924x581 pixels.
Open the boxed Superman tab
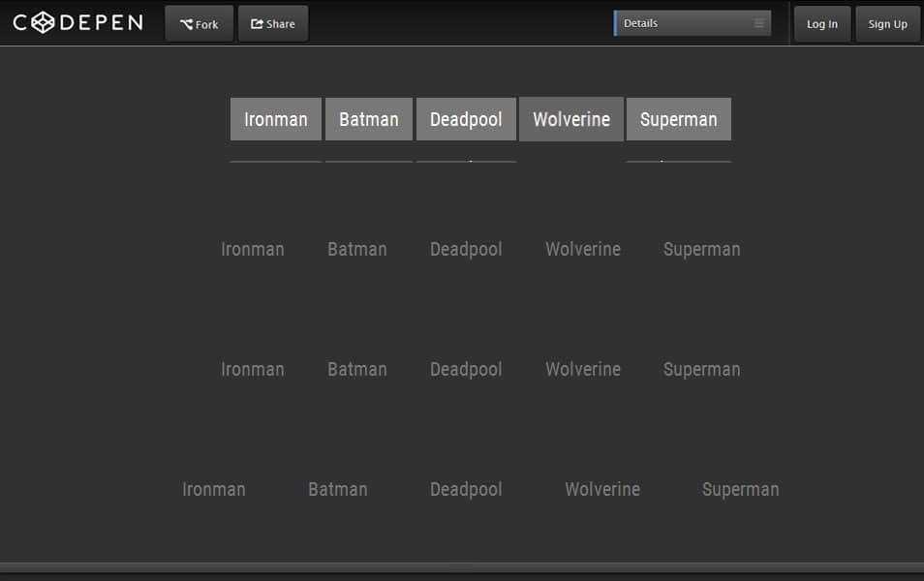(679, 119)
